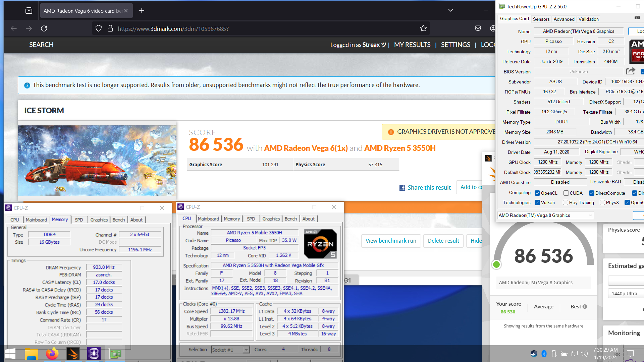Screen dimensions: 644x362
Task: Bookmark this page with the star icon
Action: coord(423,28)
